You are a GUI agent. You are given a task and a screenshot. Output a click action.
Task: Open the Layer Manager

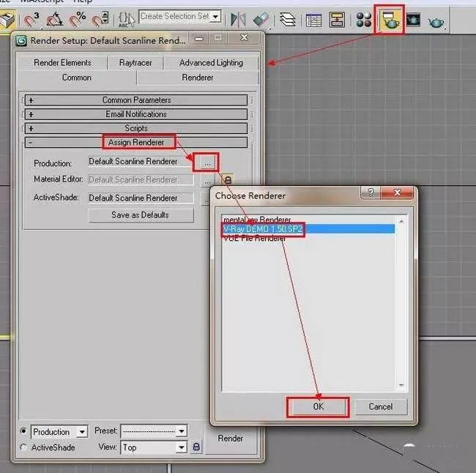[287, 20]
